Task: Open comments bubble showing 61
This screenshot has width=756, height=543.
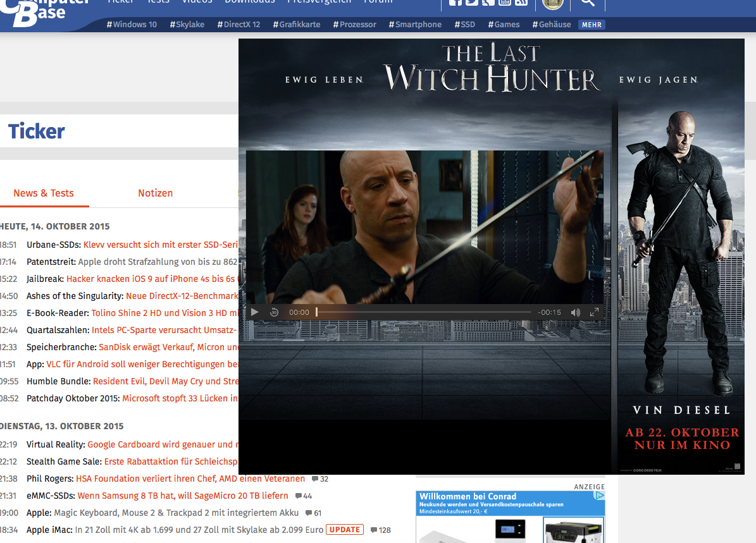Action: pyautogui.click(x=313, y=513)
